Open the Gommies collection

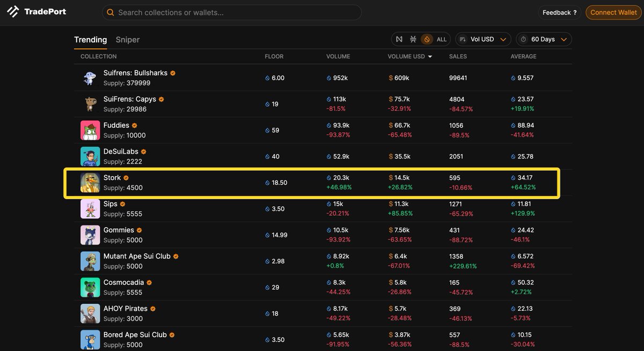pos(119,230)
